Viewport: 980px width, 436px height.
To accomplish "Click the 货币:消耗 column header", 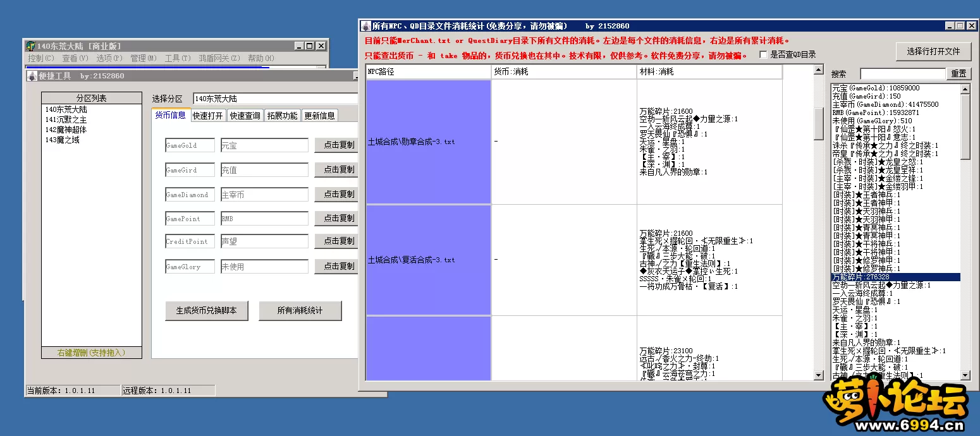I will (x=564, y=72).
